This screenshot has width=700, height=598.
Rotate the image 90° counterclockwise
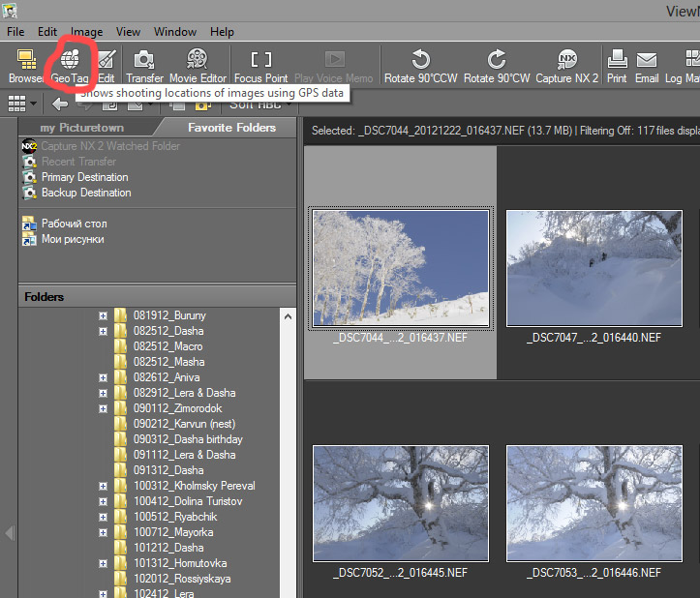click(420, 66)
